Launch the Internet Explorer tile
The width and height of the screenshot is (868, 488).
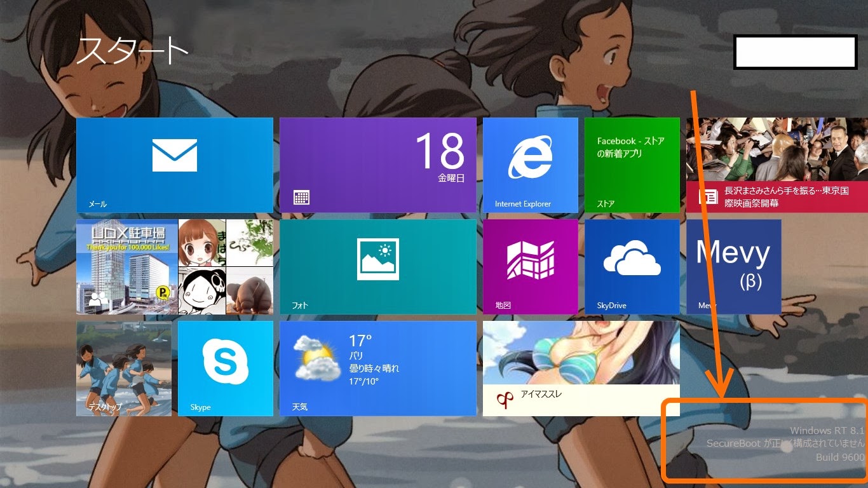[531, 165]
